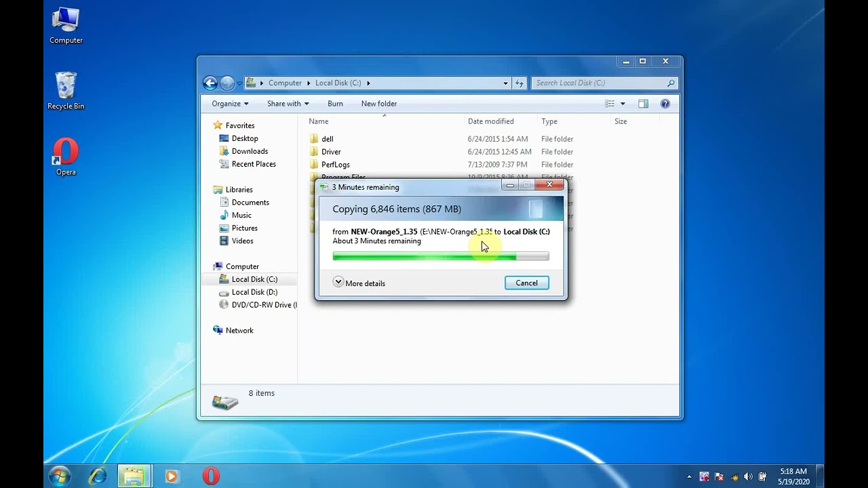Click date 6/24/2015 1:54 AM

[498, 139]
